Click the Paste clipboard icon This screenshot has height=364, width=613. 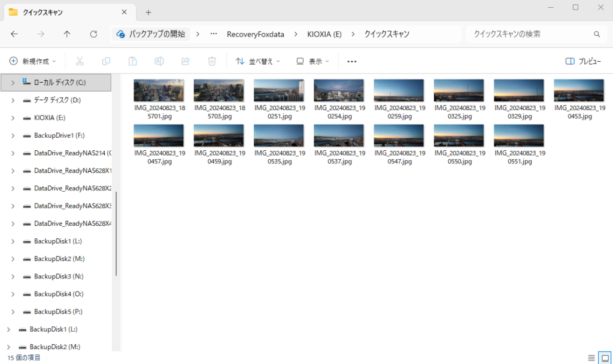[x=132, y=61]
